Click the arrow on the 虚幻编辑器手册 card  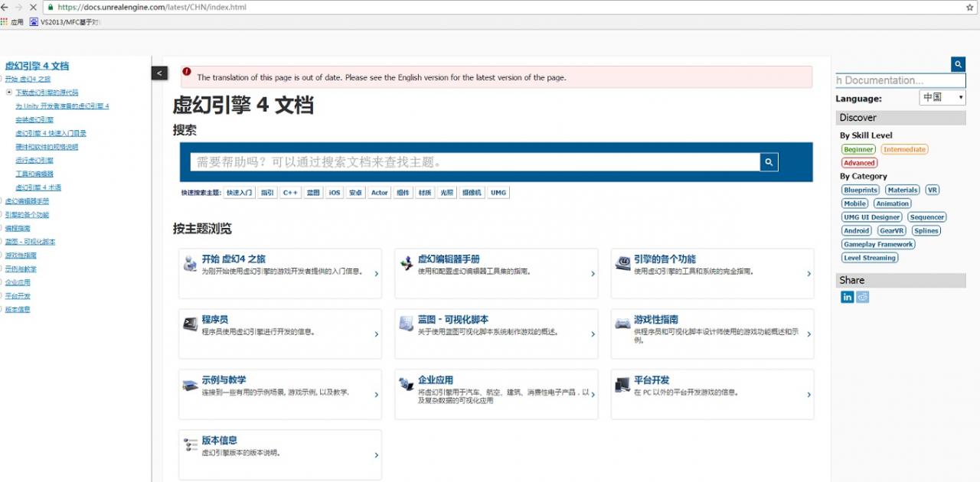click(593, 274)
